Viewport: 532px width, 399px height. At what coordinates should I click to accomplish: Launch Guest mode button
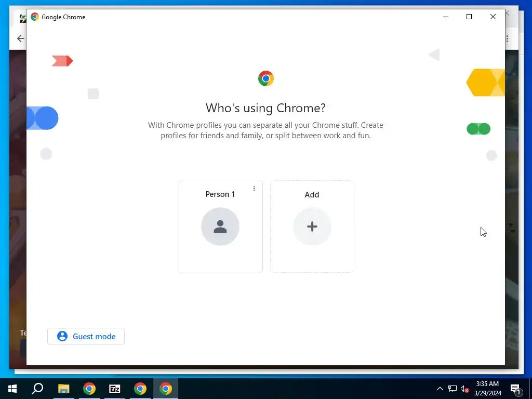click(x=86, y=336)
